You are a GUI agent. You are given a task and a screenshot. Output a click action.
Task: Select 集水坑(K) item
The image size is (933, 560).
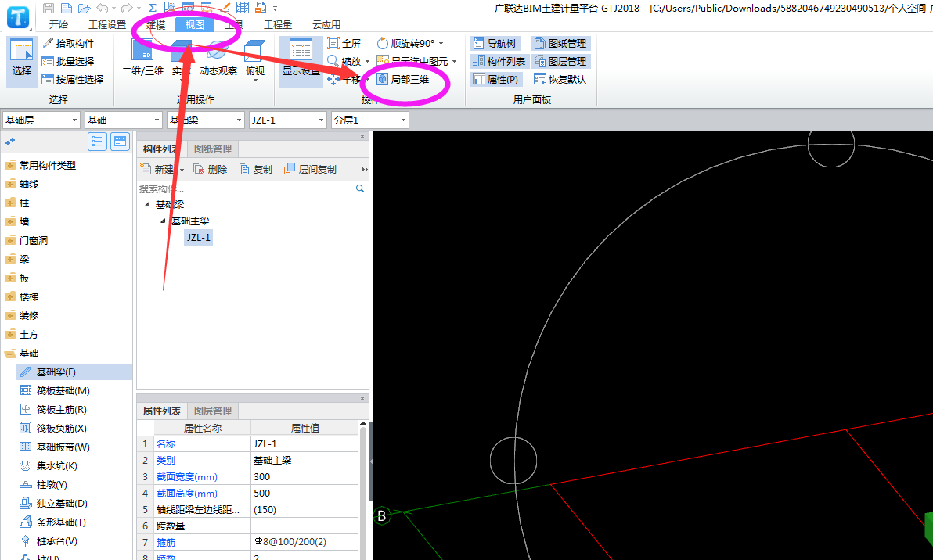click(x=49, y=465)
